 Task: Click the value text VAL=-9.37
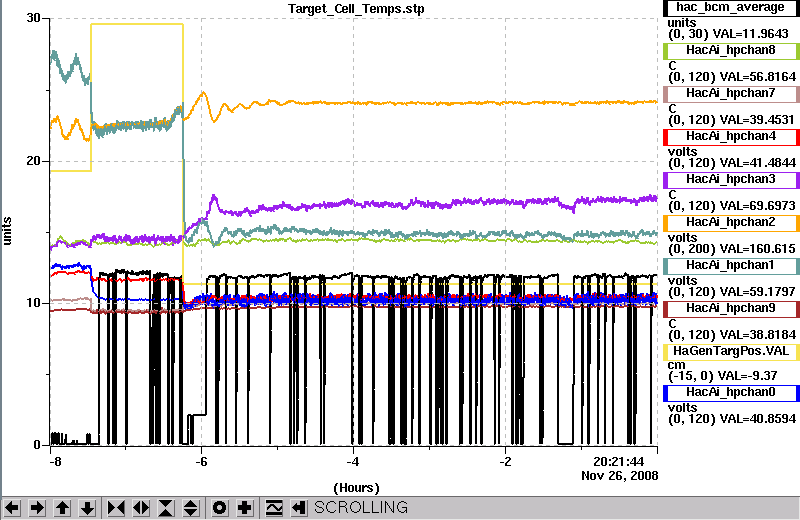coord(747,376)
